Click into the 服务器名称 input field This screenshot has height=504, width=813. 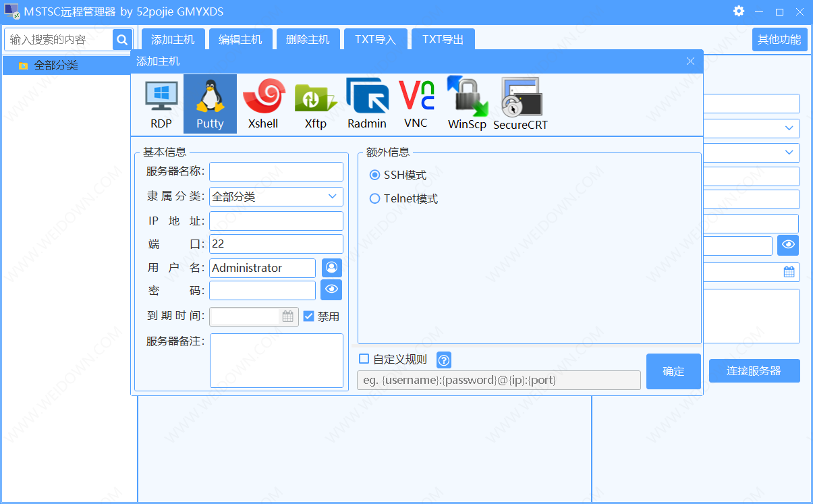[x=276, y=171]
